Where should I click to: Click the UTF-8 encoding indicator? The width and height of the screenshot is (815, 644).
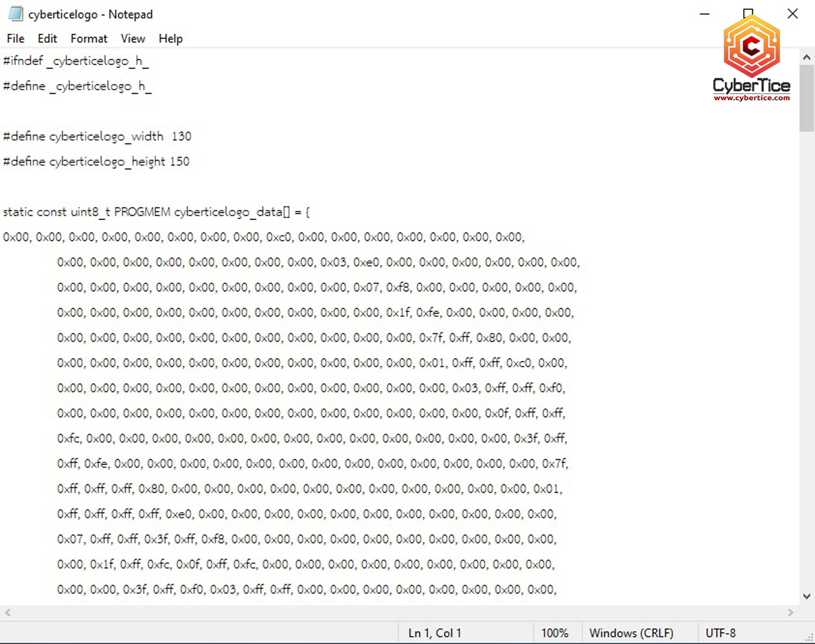(720, 633)
